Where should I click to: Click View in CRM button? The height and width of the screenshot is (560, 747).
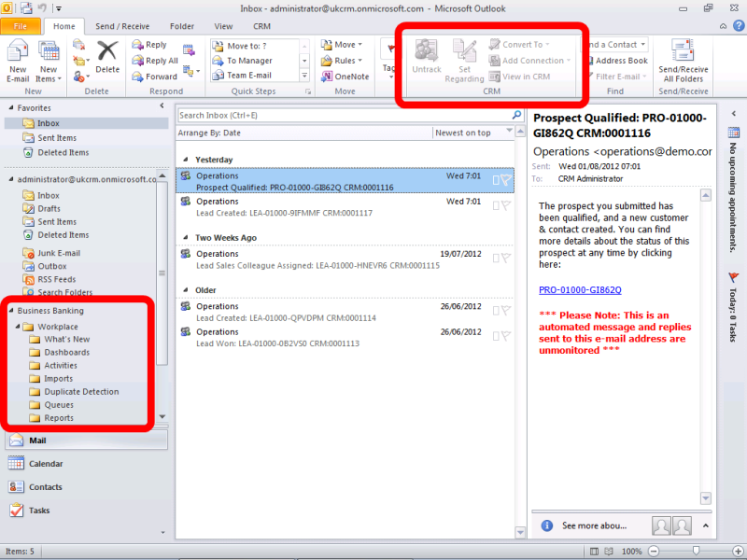tap(519, 77)
